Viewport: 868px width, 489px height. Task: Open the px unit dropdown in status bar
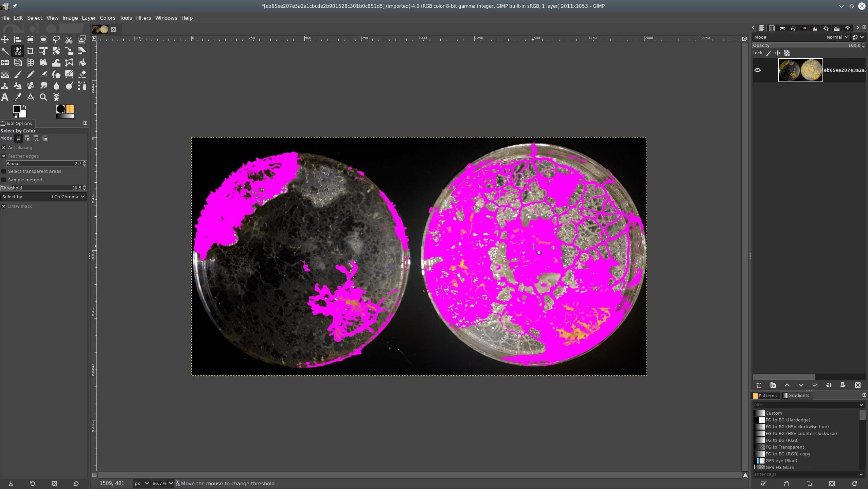tap(141, 483)
